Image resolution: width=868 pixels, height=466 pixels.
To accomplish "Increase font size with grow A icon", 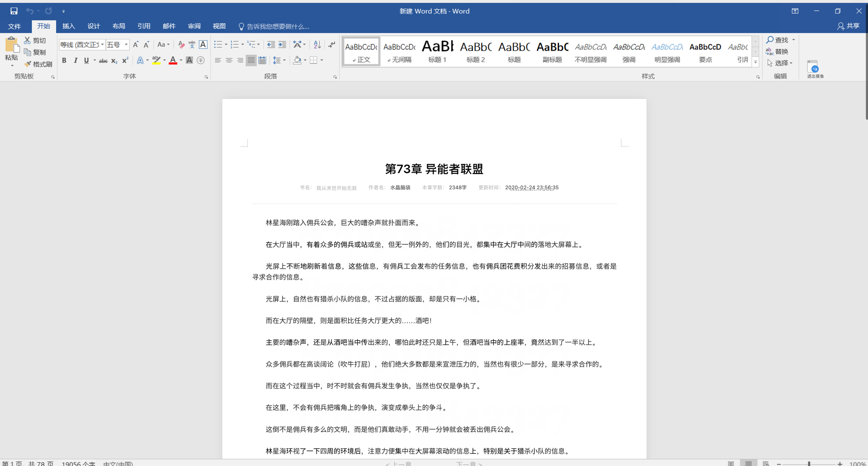I will (x=136, y=45).
